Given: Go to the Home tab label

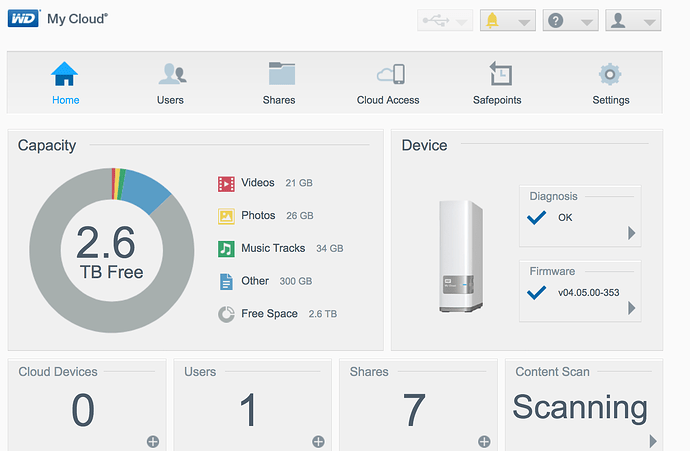Looking at the screenshot, I should [x=66, y=100].
